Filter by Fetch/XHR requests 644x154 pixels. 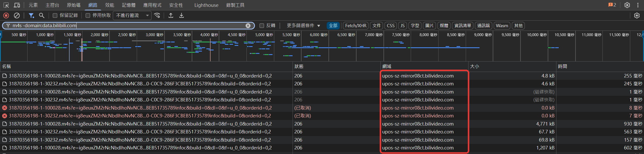click(356, 26)
